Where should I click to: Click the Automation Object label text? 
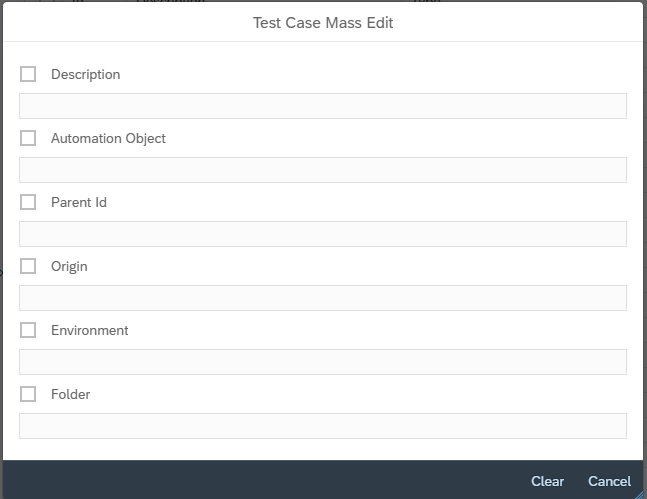[x=108, y=138]
